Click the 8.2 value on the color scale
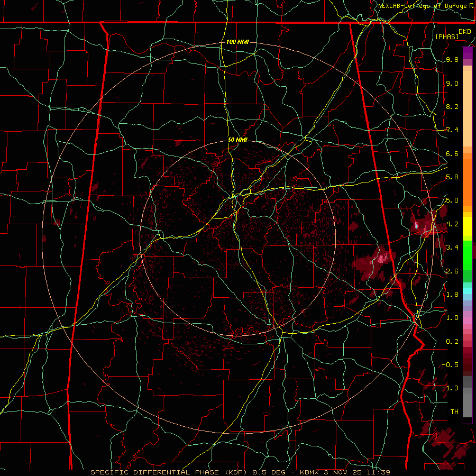The height and width of the screenshot is (476, 476). pos(452,106)
